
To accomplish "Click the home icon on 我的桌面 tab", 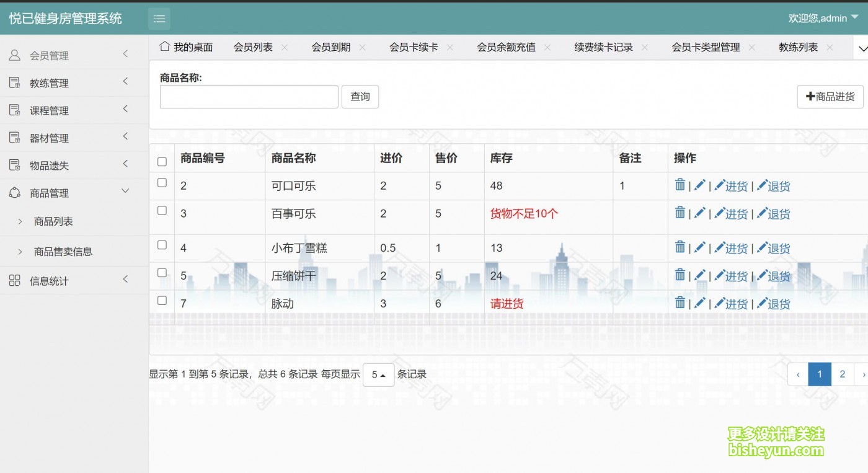I will tap(164, 46).
